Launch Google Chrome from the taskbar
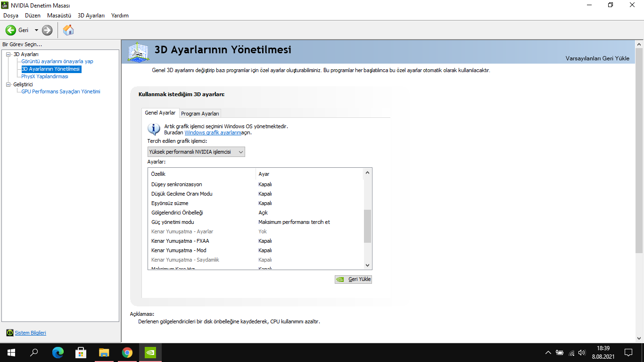 tap(127, 353)
